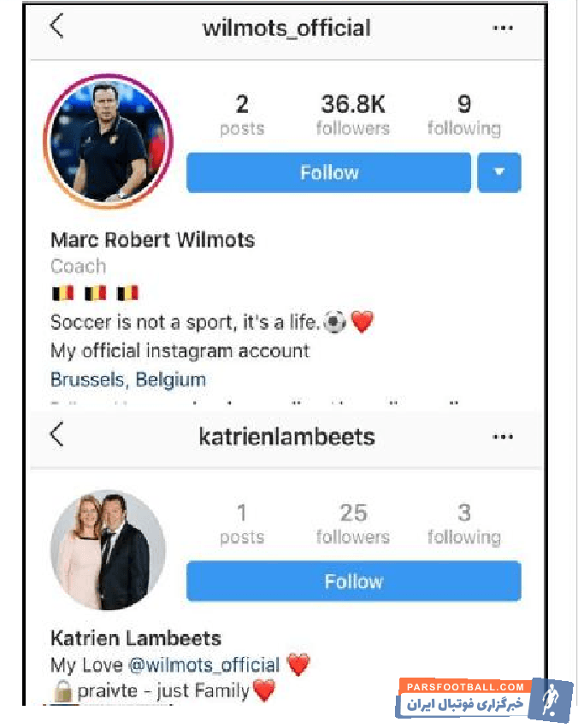View Marc Wilmots profile picture story

(109, 141)
